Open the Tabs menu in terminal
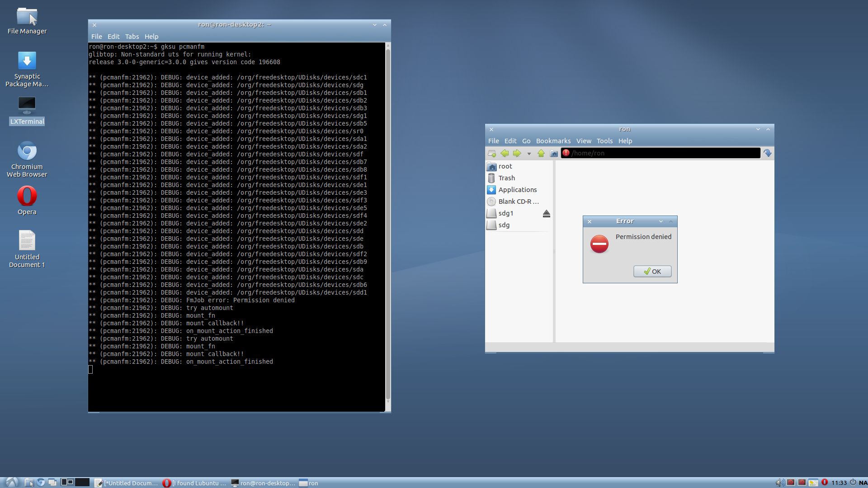This screenshot has width=868, height=488. point(132,37)
